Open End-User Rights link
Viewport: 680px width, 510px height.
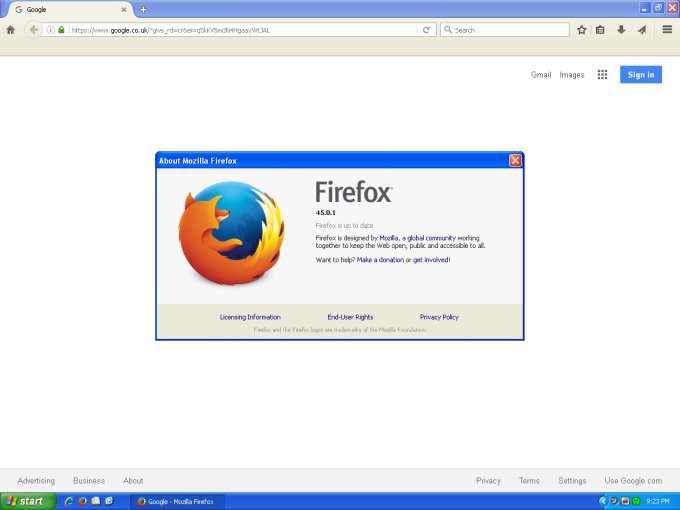point(350,317)
